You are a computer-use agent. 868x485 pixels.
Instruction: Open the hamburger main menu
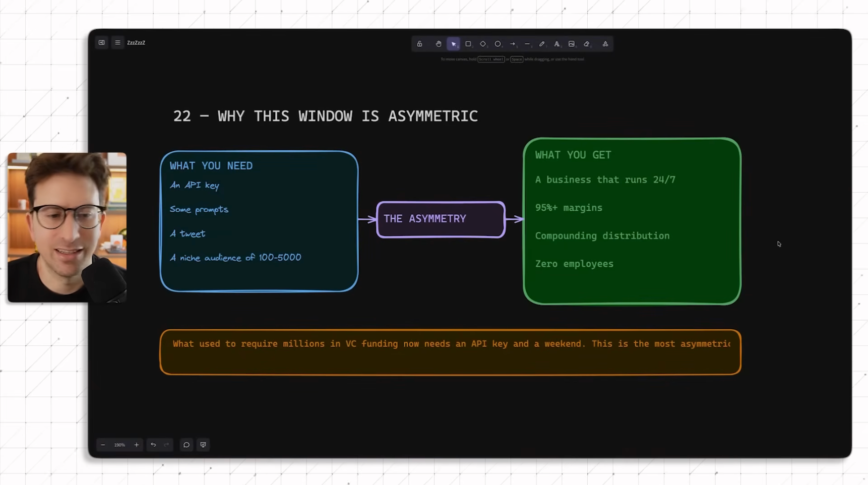coord(117,43)
